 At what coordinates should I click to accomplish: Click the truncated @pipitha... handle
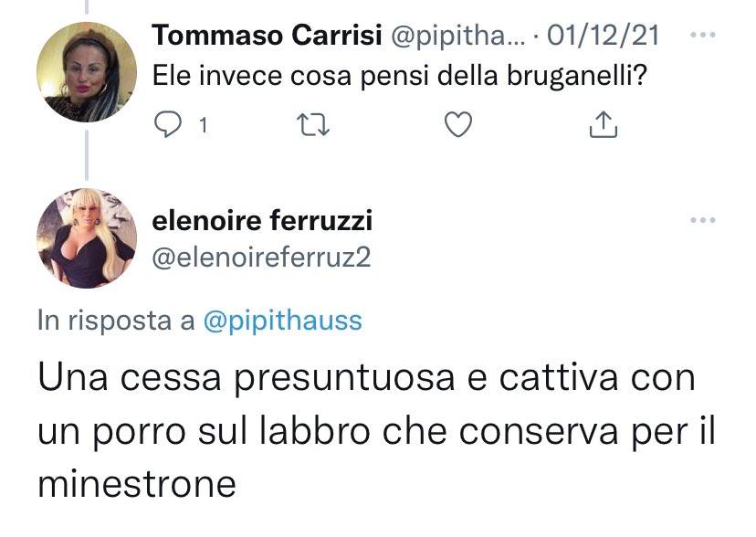point(457,36)
